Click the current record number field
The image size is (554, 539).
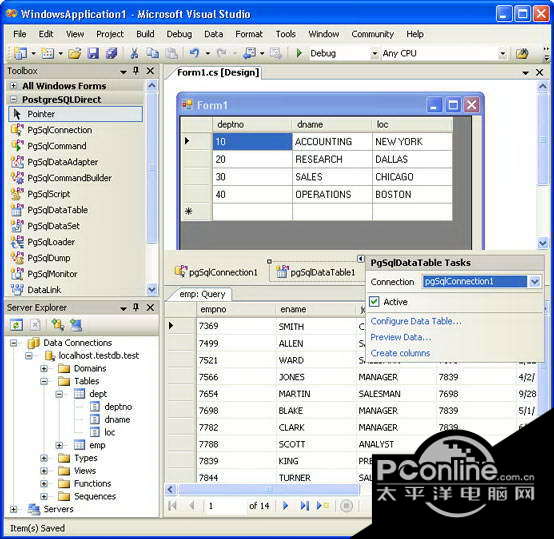point(225,506)
